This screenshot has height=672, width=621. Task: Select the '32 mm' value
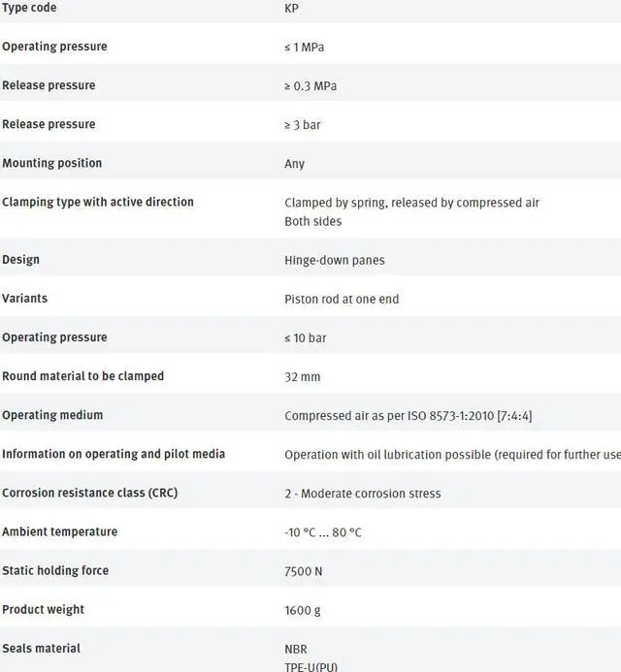pyautogui.click(x=303, y=377)
